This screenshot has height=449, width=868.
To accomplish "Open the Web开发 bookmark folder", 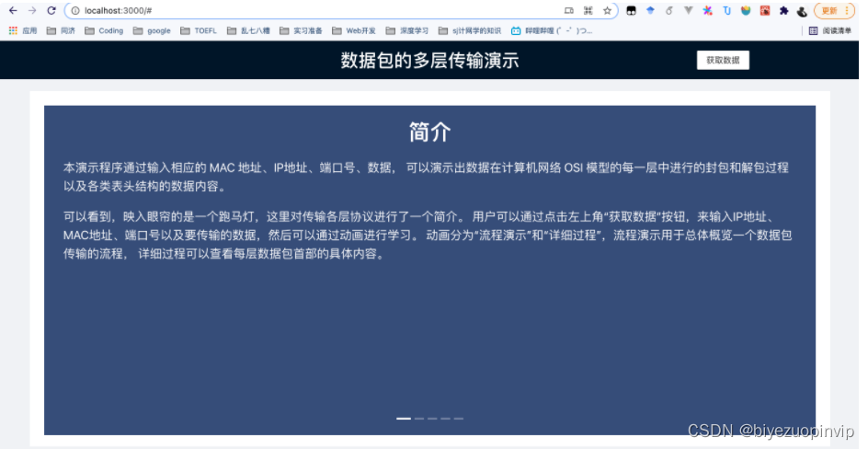I will 354,30.
